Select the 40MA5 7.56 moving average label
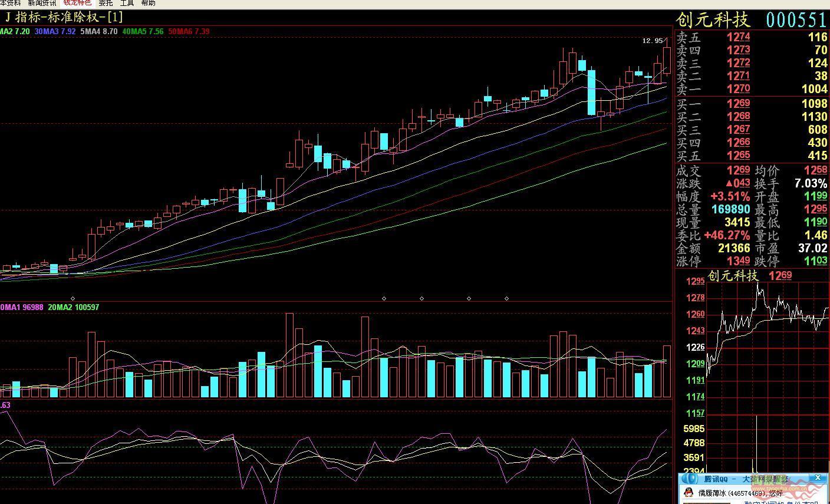The image size is (830, 504). click(143, 31)
